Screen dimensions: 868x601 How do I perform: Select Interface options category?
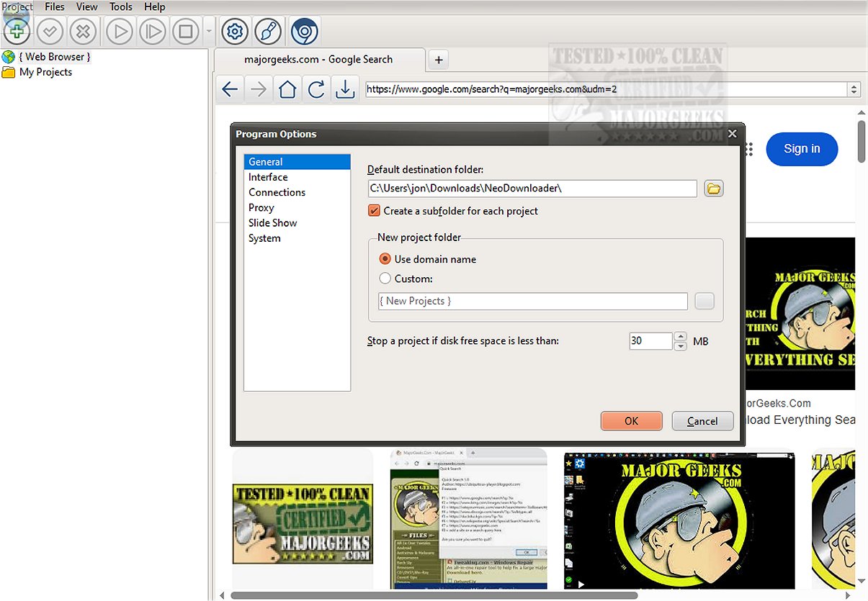297,177
